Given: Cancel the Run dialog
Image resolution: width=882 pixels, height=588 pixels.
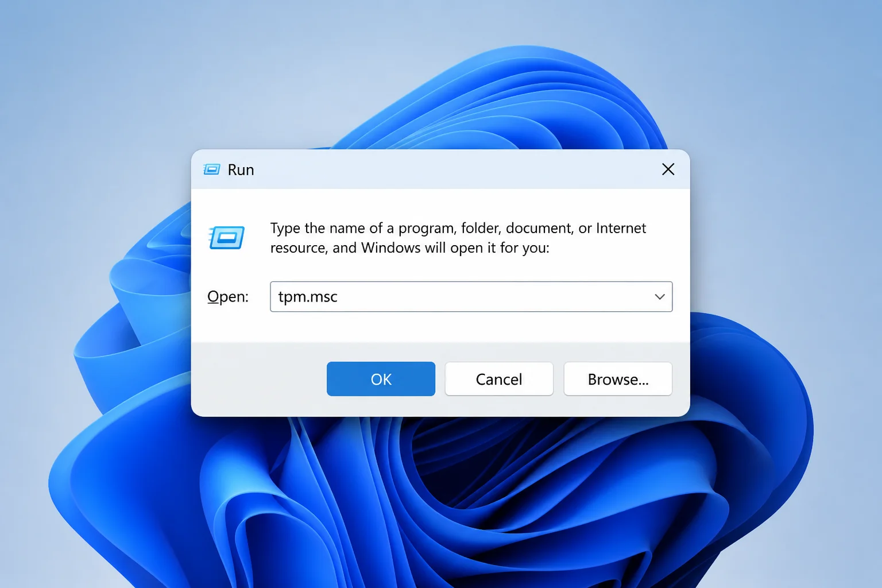Looking at the screenshot, I should click(x=499, y=379).
